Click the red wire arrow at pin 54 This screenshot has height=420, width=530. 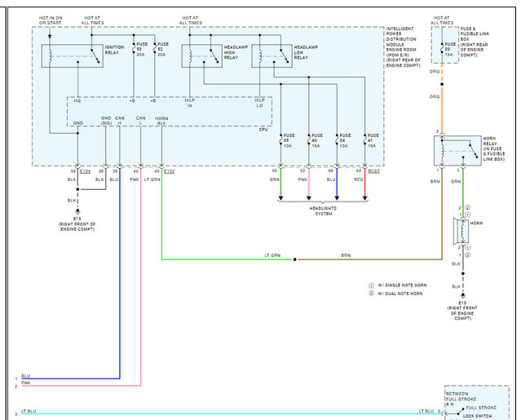click(x=365, y=198)
